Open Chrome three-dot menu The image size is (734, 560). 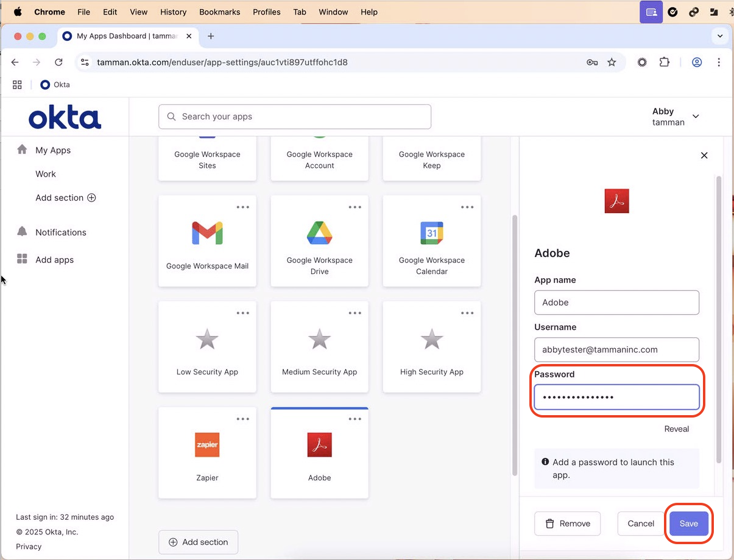click(719, 62)
